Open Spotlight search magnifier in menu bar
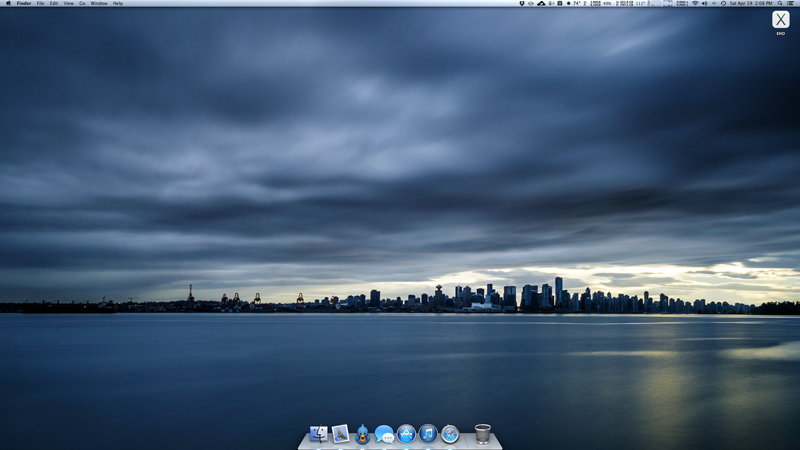Screen dimensions: 800x450 pyautogui.click(x=780, y=3)
